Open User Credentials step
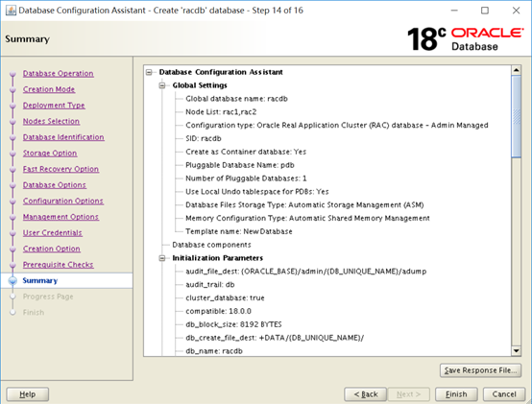The image size is (532, 404). point(52,233)
